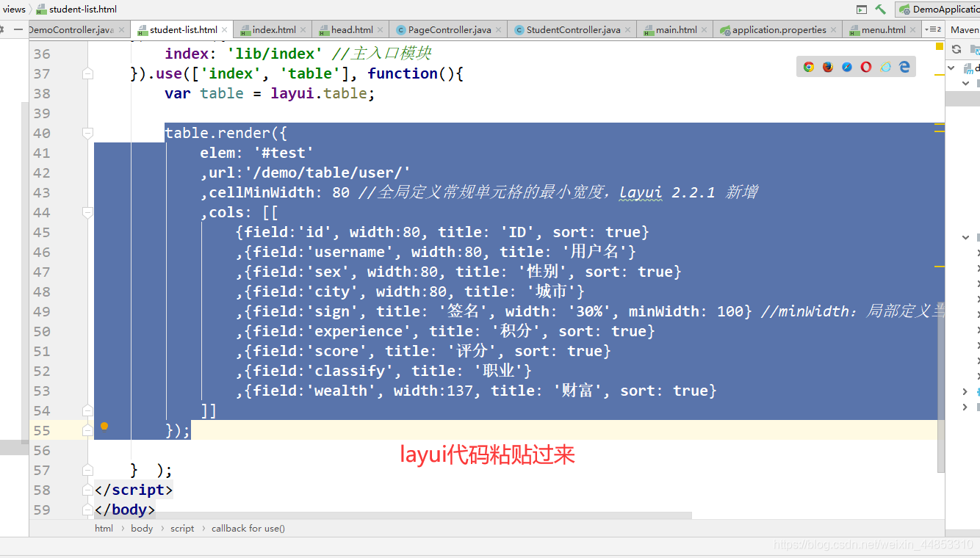Click the 'table.render({' code on line 40

[226, 133]
